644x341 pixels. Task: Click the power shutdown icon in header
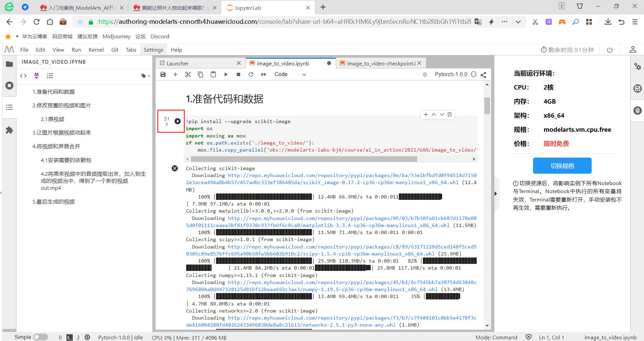(x=610, y=50)
